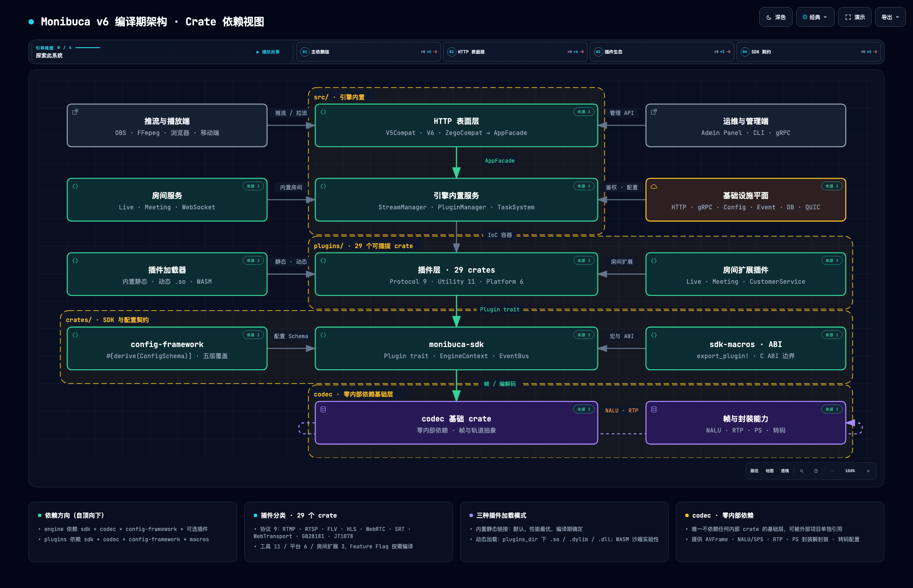The height and width of the screenshot is (588, 913).
Task: Enter presentation mode with 演示 button
Action: coord(855,17)
